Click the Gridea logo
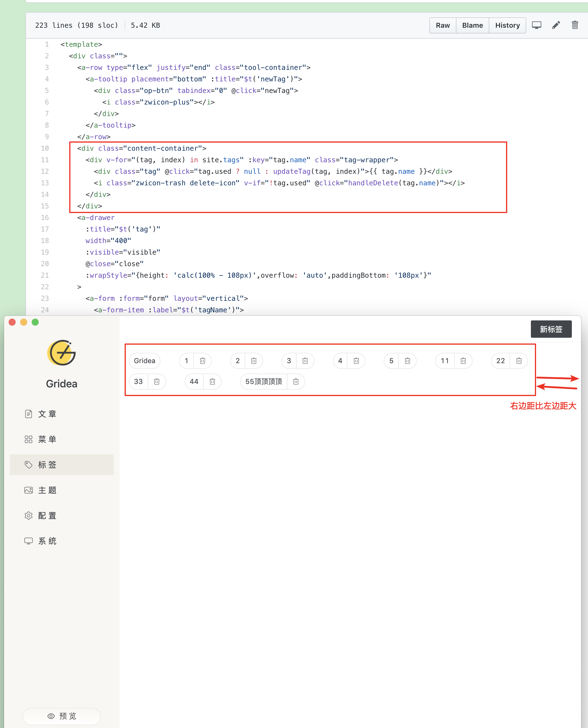 point(61,353)
